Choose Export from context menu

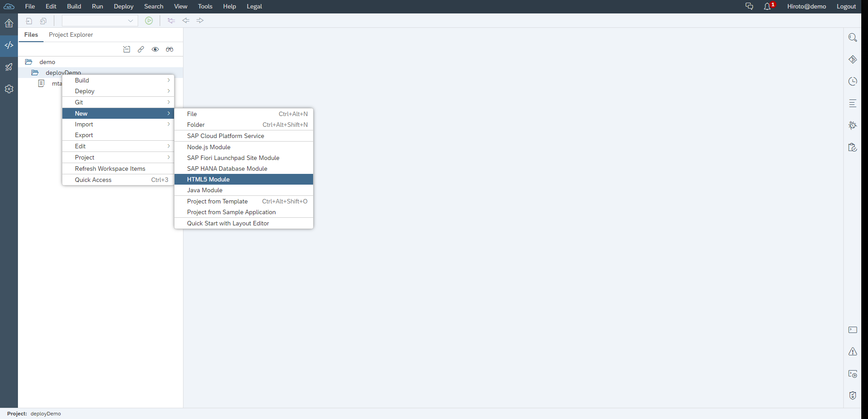click(x=118, y=135)
